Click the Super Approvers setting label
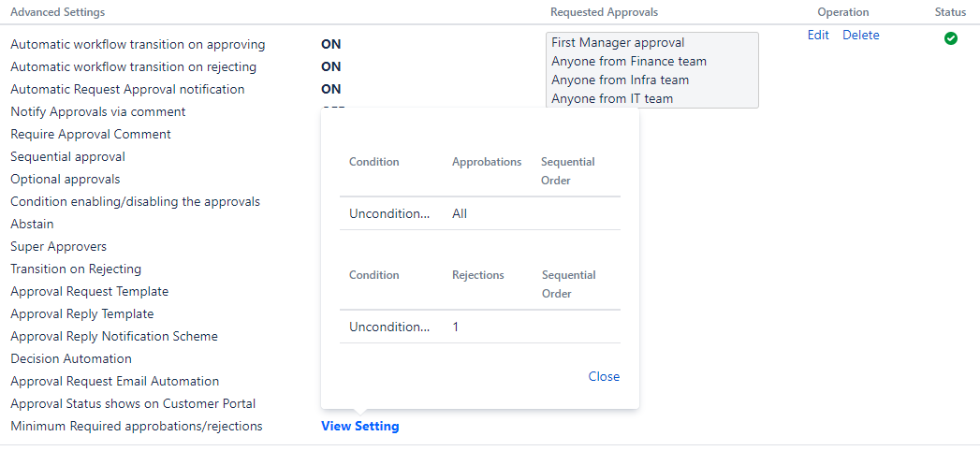 pyautogui.click(x=58, y=246)
